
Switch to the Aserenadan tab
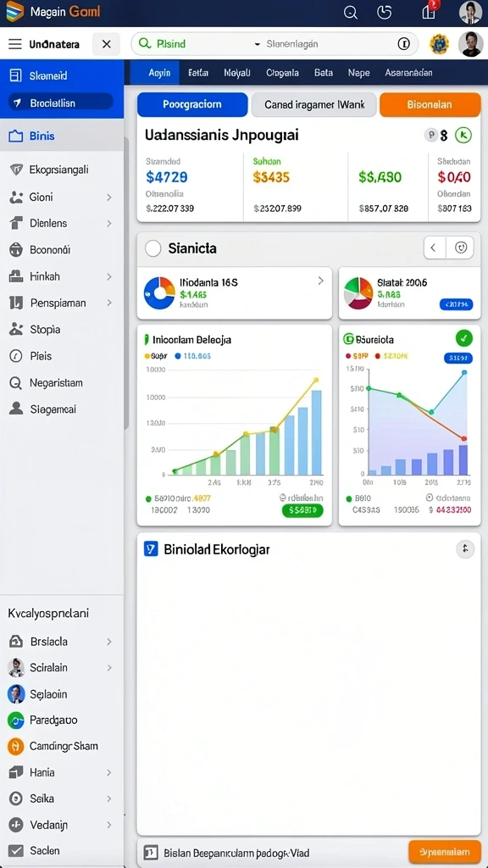(408, 73)
